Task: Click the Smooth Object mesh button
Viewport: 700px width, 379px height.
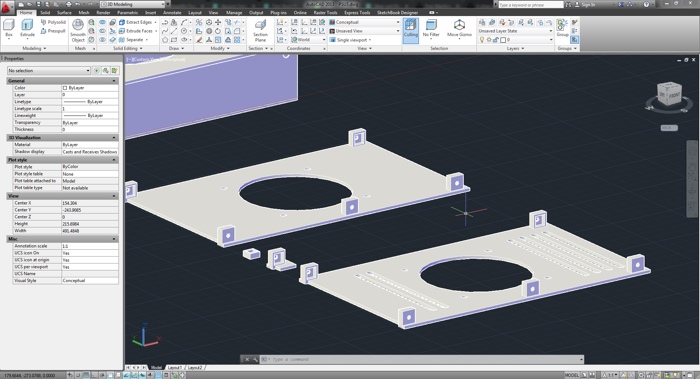Action: (x=78, y=31)
